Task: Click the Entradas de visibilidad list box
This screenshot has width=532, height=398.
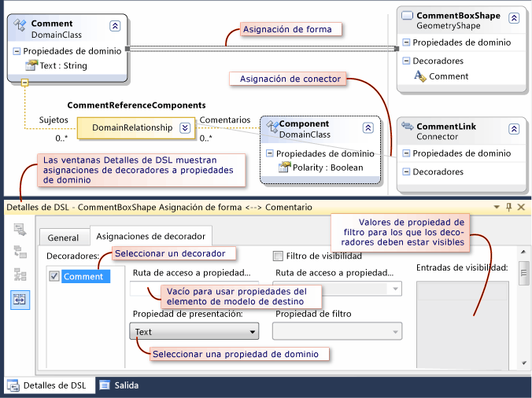Action: pos(463,324)
